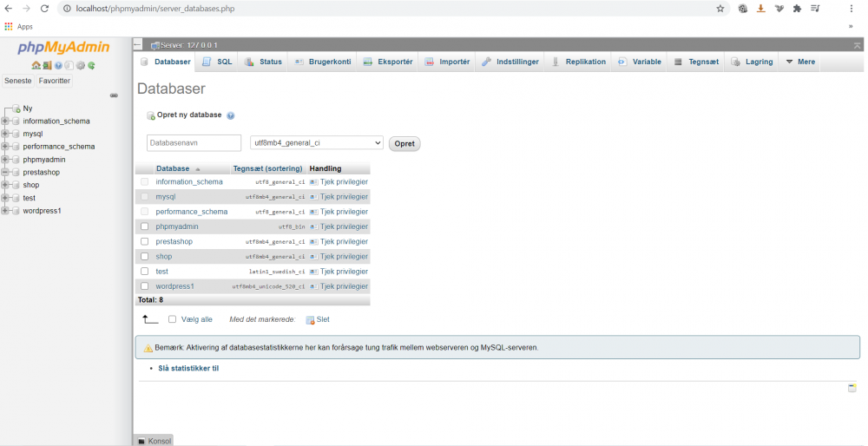
Task: Open phpMyAdmin documentation question-mark icon
Action: click(58, 65)
